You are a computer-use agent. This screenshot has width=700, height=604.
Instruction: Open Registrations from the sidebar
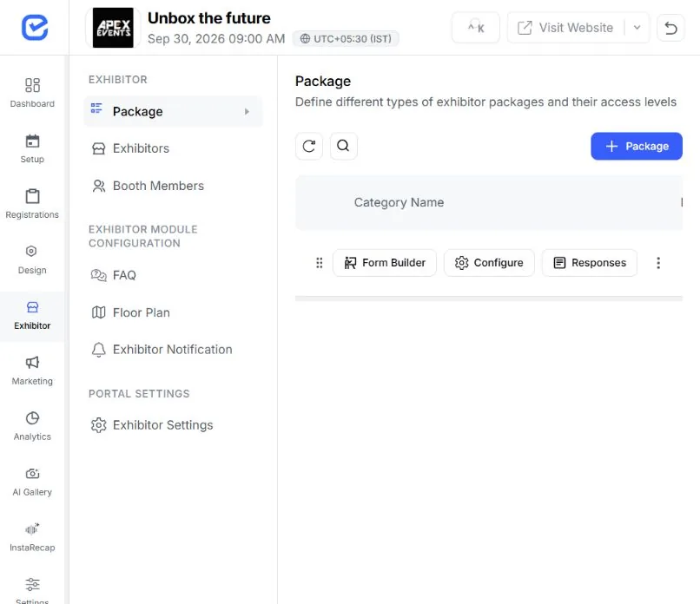coord(32,204)
